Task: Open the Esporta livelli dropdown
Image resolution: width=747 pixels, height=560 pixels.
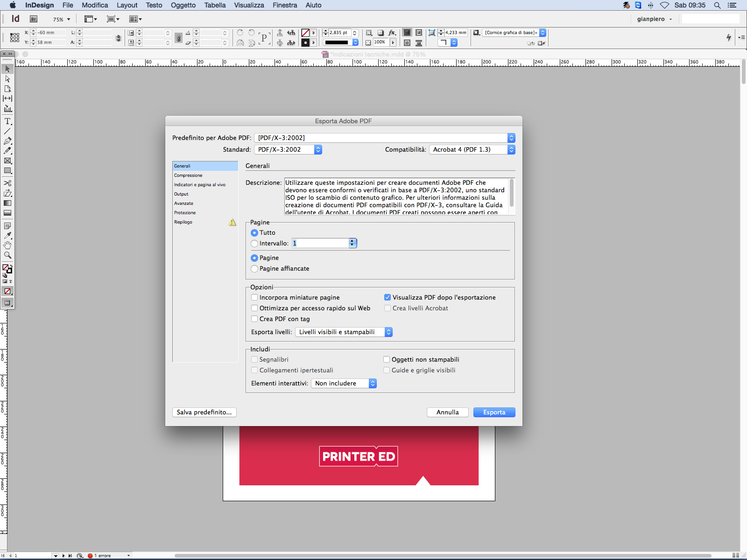Action: pyautogui.click(x=344, y=332)
